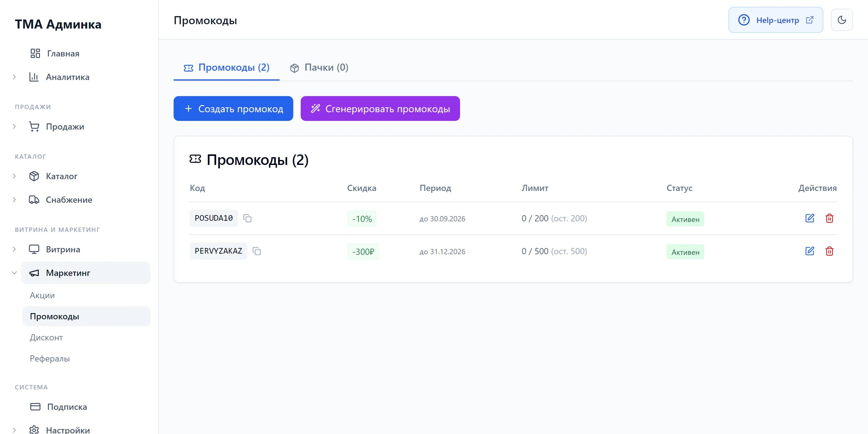Screen dimensions: 868x434
Task: Expand the Аналитика chevron
Action: pos(14,77)
